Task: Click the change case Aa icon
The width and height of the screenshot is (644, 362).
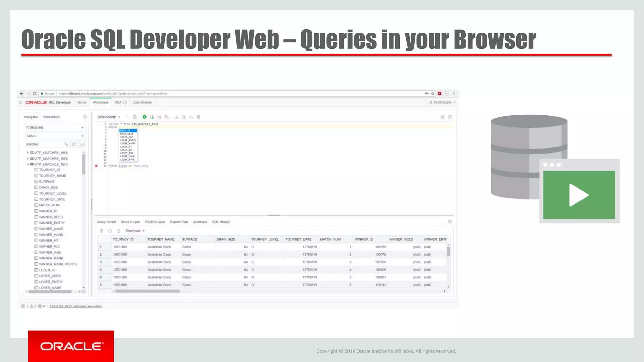Action: point(191,117)
